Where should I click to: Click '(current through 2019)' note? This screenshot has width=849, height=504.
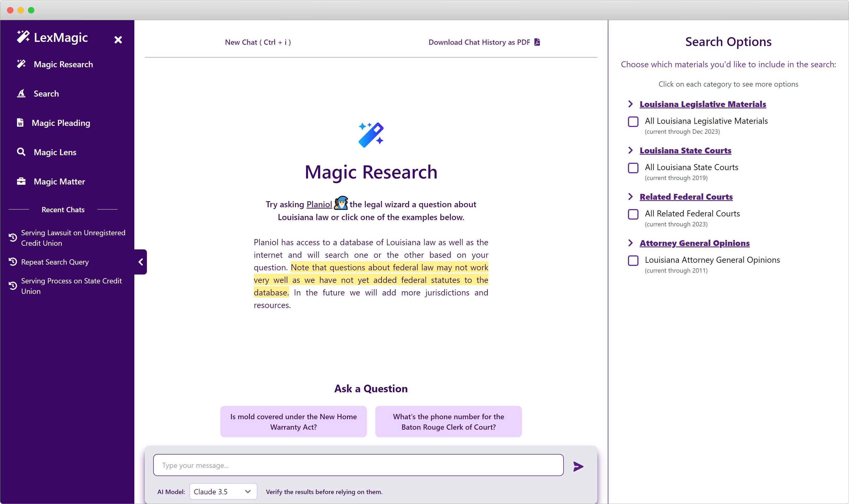click(676, 178)
